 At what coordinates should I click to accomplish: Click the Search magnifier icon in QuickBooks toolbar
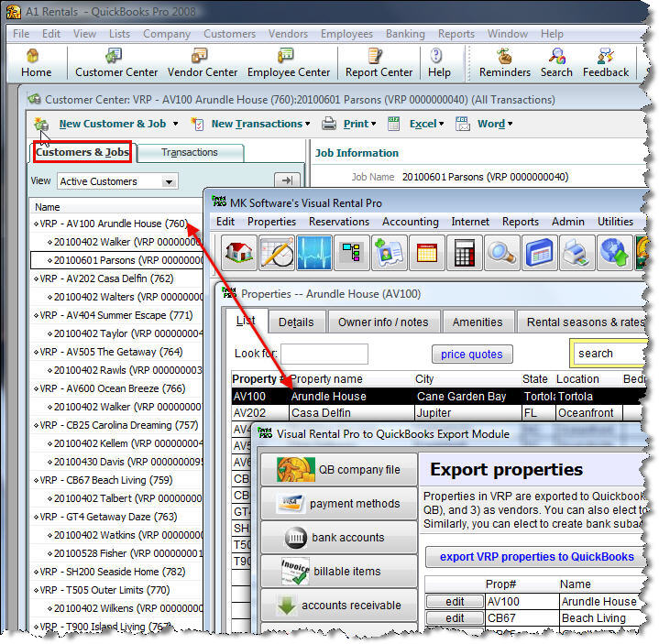pos(557,56)
